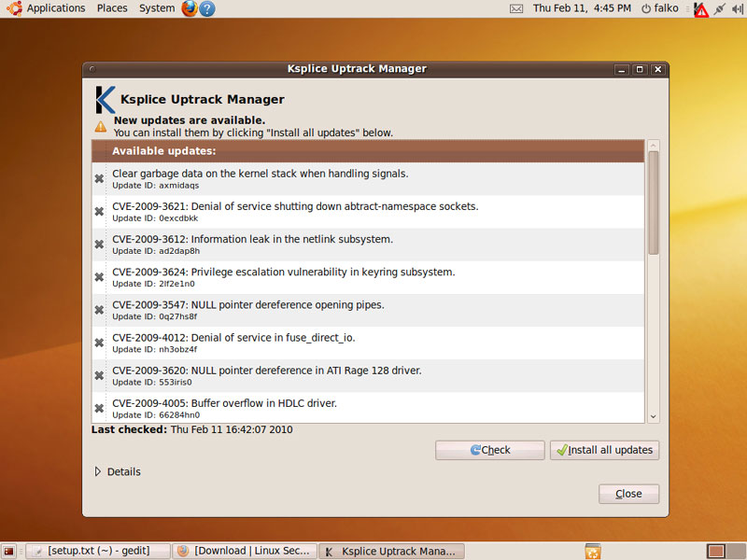Click the Ksplice warning tray icon
747x560 pixels.
click(x=700, y=8)
